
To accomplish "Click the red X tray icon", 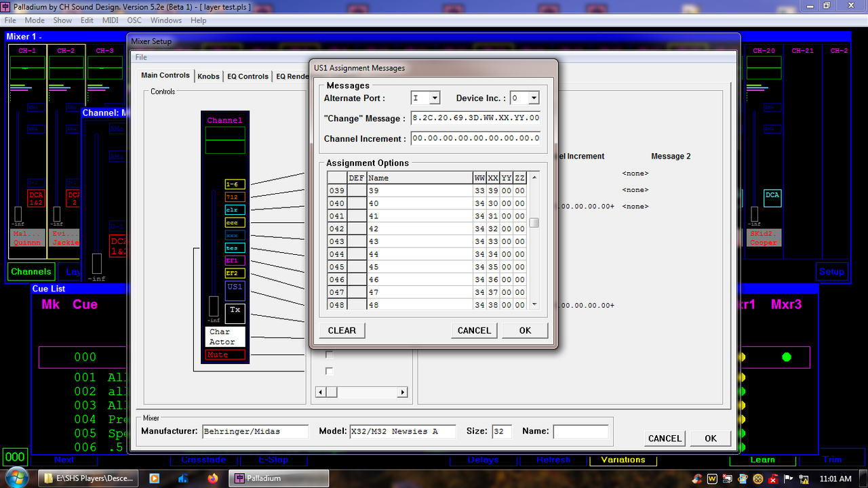I will (x=772, y=479).
